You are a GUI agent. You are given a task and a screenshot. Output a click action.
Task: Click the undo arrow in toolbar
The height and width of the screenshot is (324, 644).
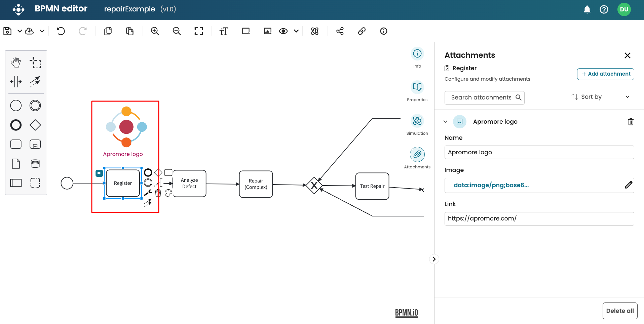point(61,31)
